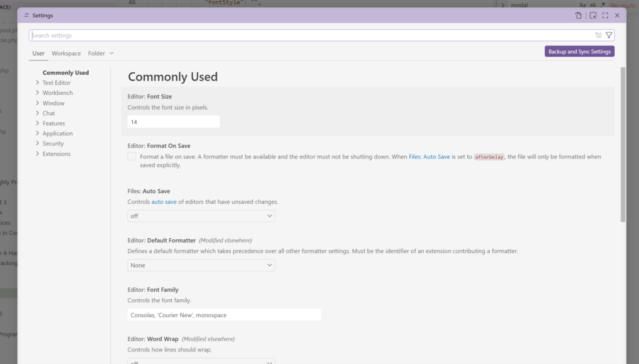Expand the Text Editor tree section

(x=37, y=83)
